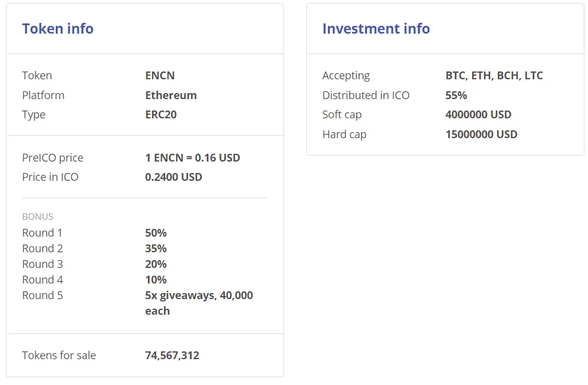588x385 pixels.
Task: Click the Ethereum platform value
Action: coord(171,95)
